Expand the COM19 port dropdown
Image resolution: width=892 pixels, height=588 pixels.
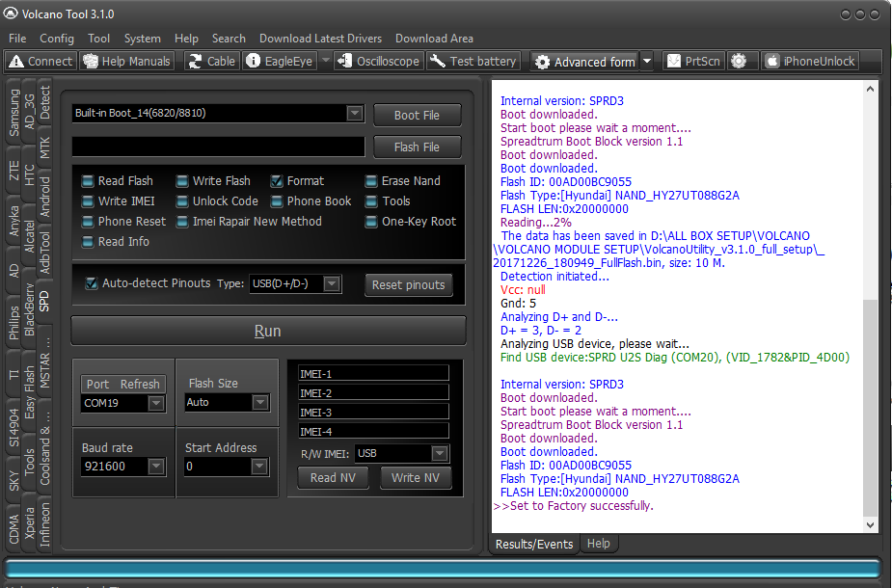pos(156,403)
